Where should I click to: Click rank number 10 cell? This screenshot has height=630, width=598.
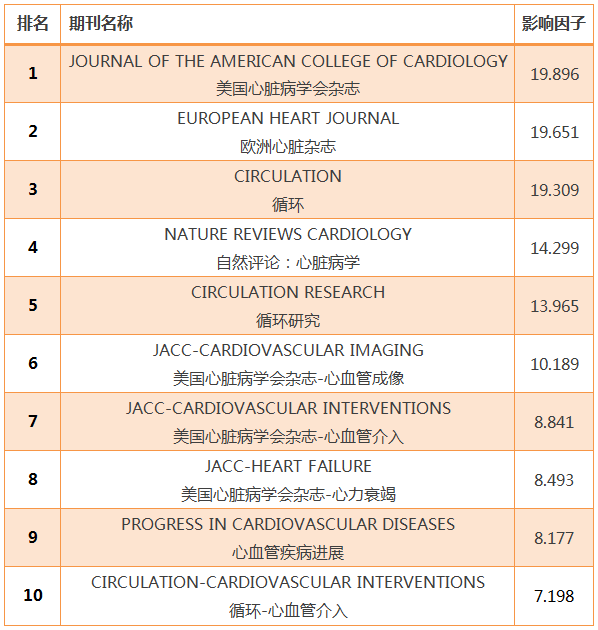pyautogui.click(x=33, y=595)
